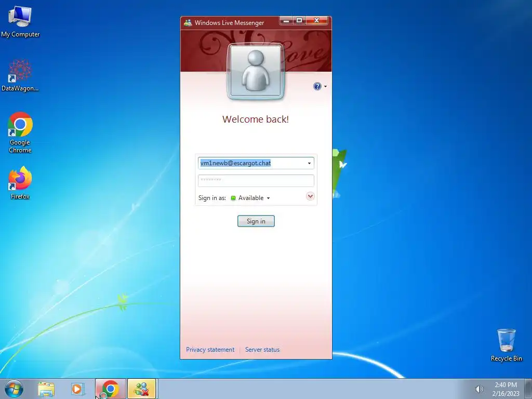
Task: Click the Show desktop strip after the clock
Action: [528, 389]
